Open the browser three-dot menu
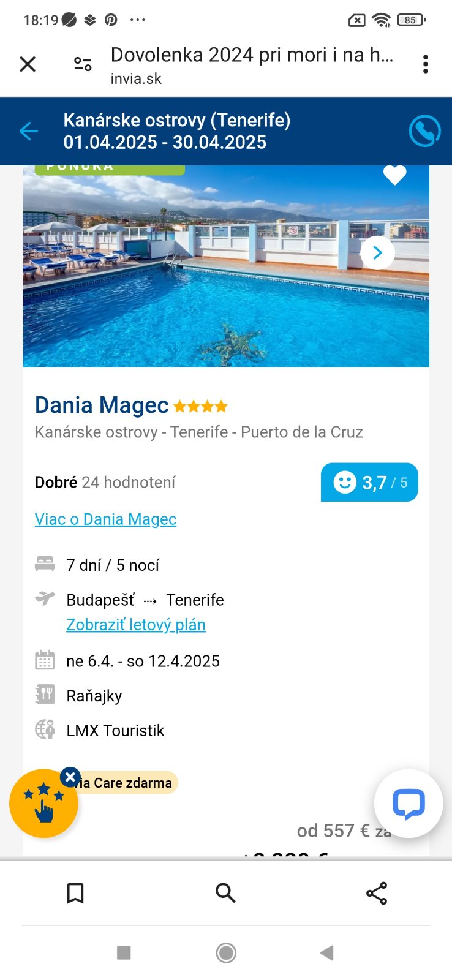Screen dimensions: 452x980 [425, 64]
